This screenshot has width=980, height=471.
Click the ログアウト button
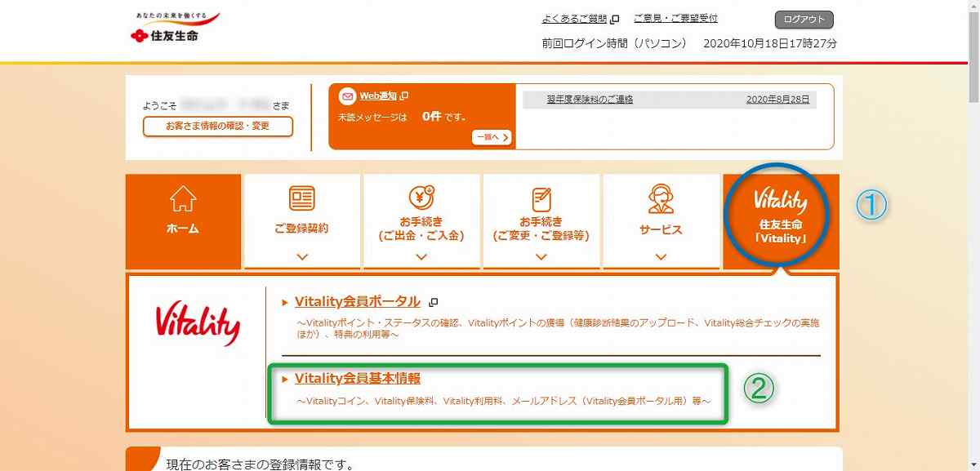pyautogui.click(x=804, y=18)
